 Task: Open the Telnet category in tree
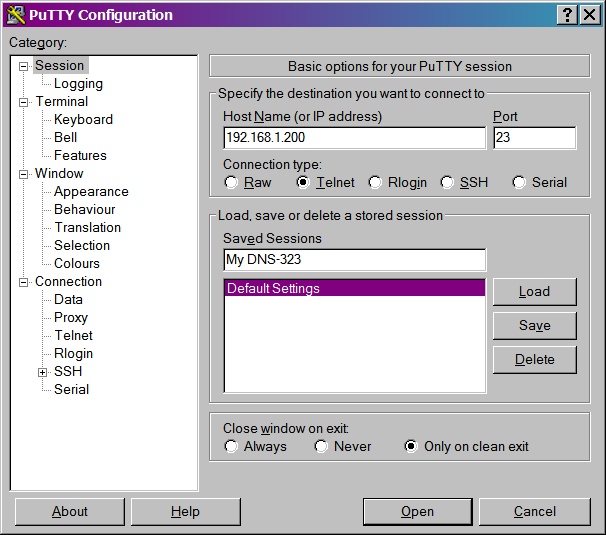click(73, 335)
